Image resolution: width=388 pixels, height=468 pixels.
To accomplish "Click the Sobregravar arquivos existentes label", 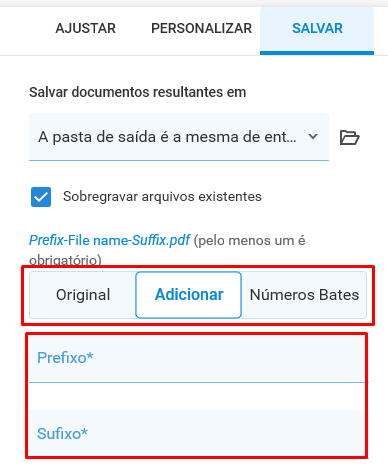I will pyautogui.click(x=162, y=196).
